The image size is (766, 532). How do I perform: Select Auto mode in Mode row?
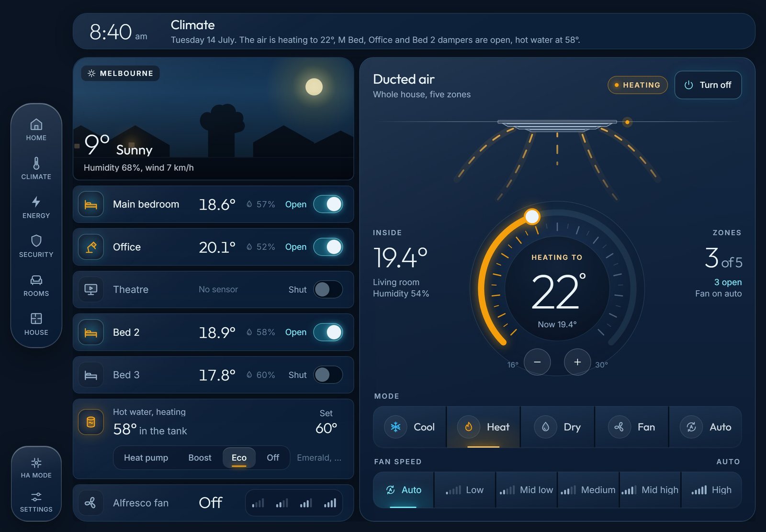(706, 427)
